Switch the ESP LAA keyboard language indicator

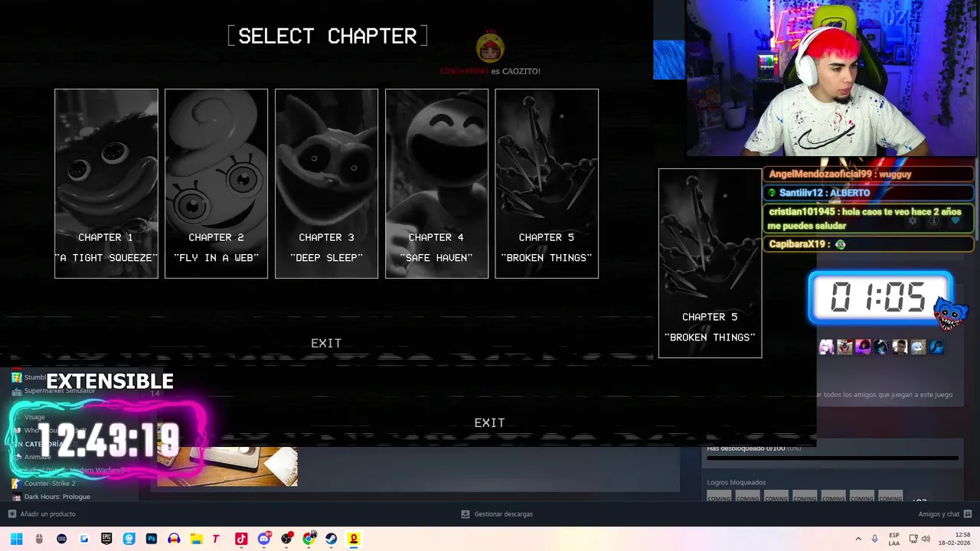(x=894, y=539)
